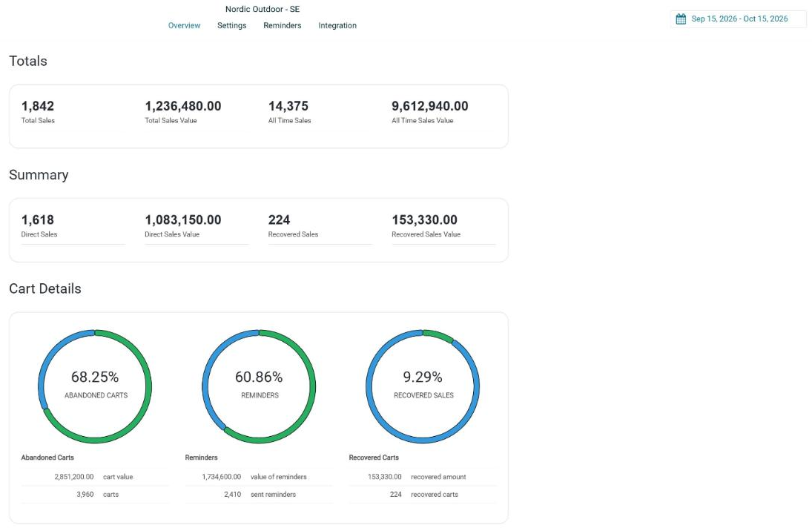Click the 60.86% Reminders donut chart
This screenshot has width=812, height=528.
(x=259, y=386)
